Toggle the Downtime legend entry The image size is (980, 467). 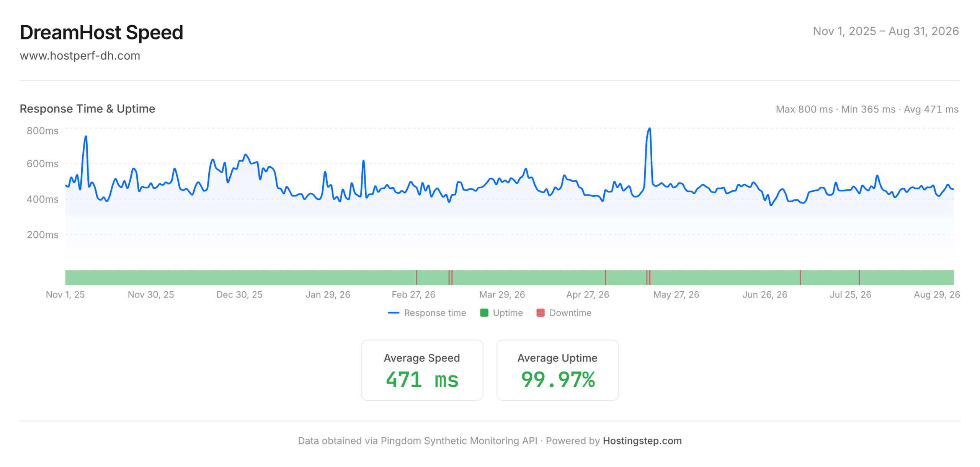564,313
